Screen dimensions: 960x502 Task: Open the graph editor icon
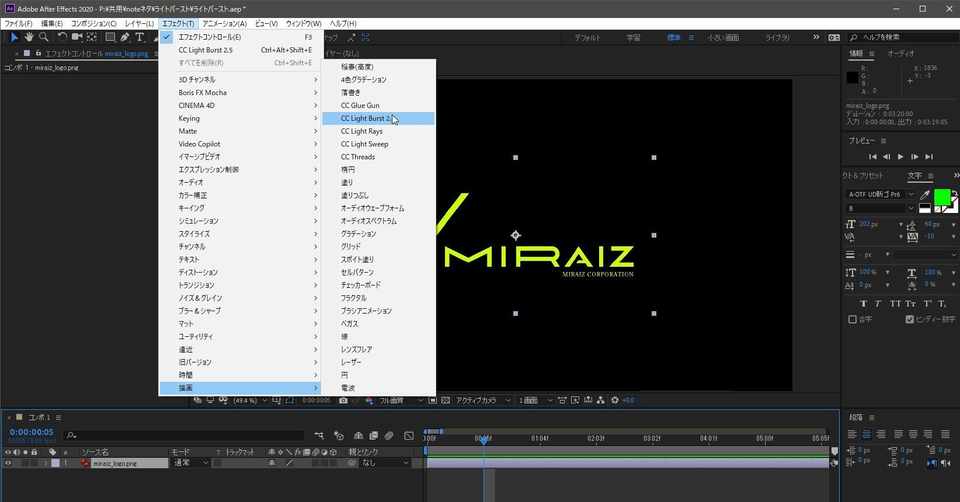(409, 436)
